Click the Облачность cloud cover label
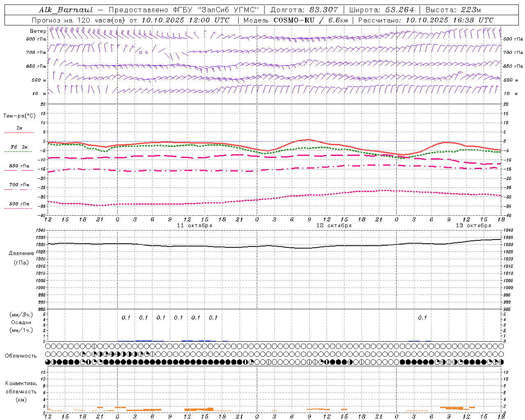This screenshot has width=525, height=420. (x=21, y=356)
